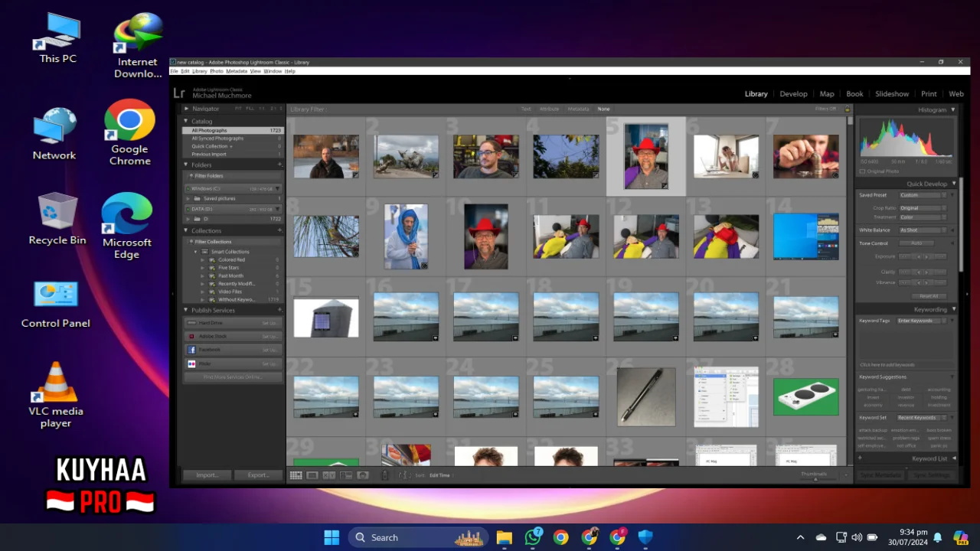Viewport: 980px width, 551px height.
Task: Select the Attribute library filter
Action: 549,109
